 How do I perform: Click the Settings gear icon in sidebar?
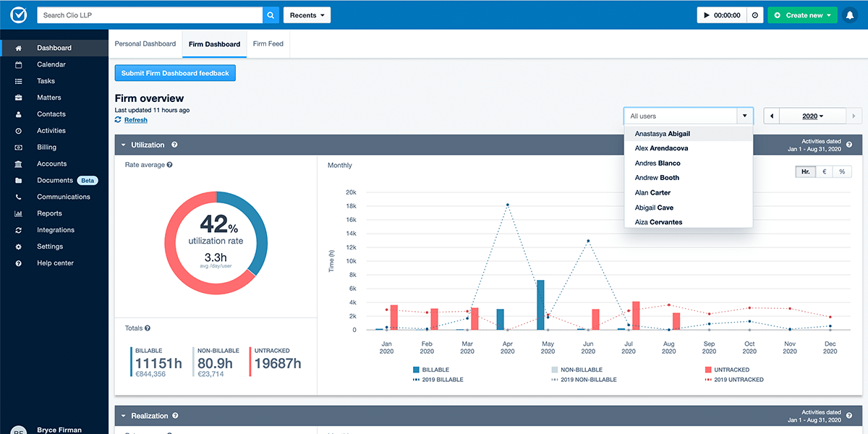pyautogui.click(x=19, y=247)
